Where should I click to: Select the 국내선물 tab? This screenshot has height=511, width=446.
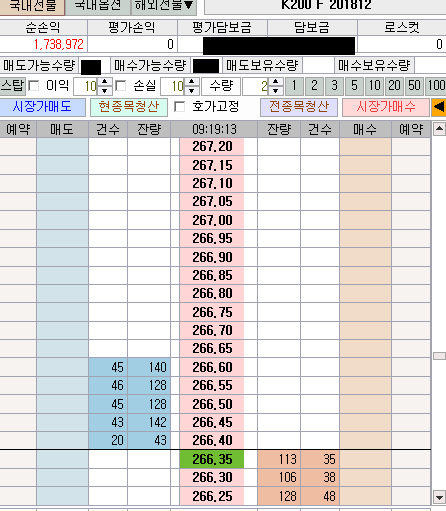point(32,6)
